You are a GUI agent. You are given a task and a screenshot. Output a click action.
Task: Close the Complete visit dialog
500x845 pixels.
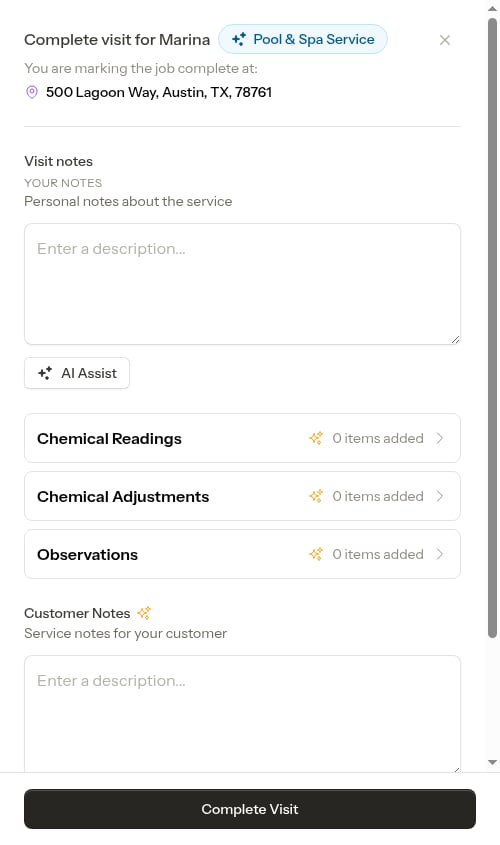(x=445, y=40)
